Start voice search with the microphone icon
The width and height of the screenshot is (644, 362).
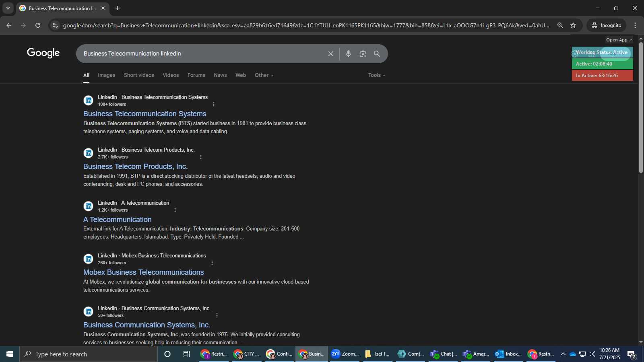tap(349, 54)
